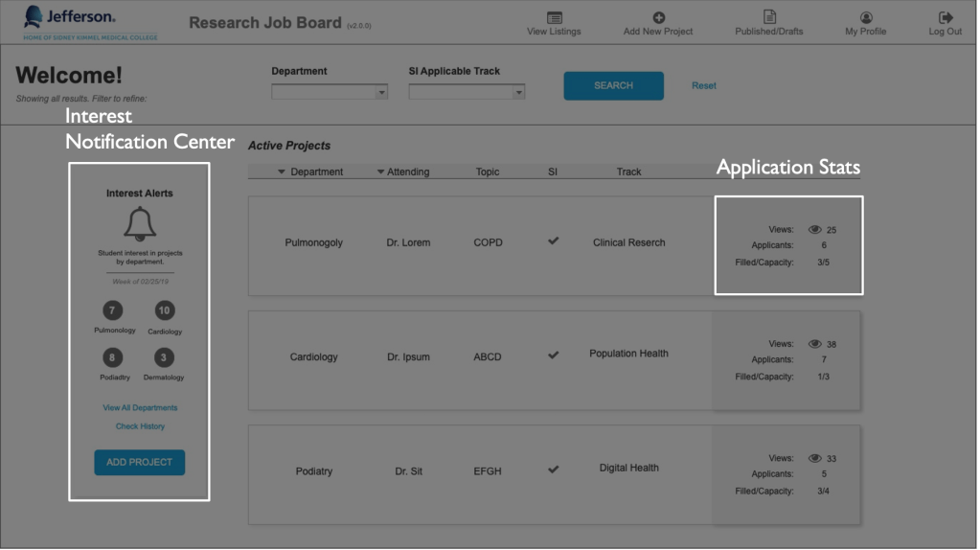Click the Dermatology interest count badge
980x550 pixels.
click(165, 357)
